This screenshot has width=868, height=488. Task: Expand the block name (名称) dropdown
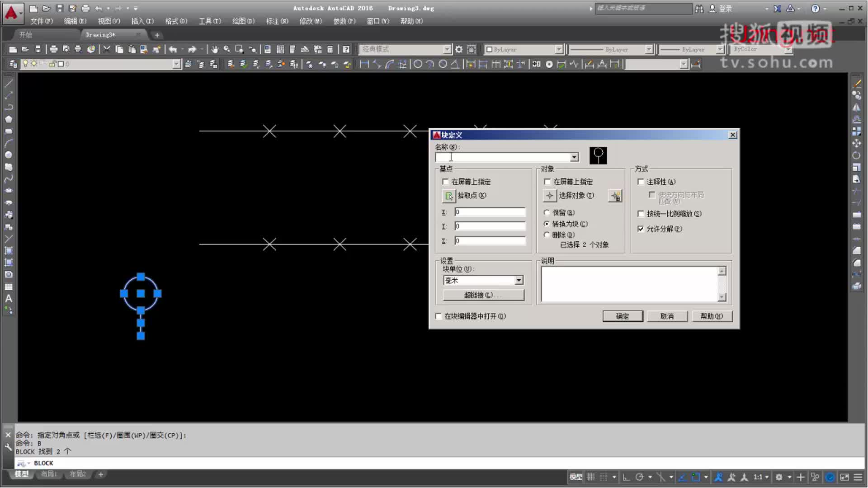click(574, 157)
